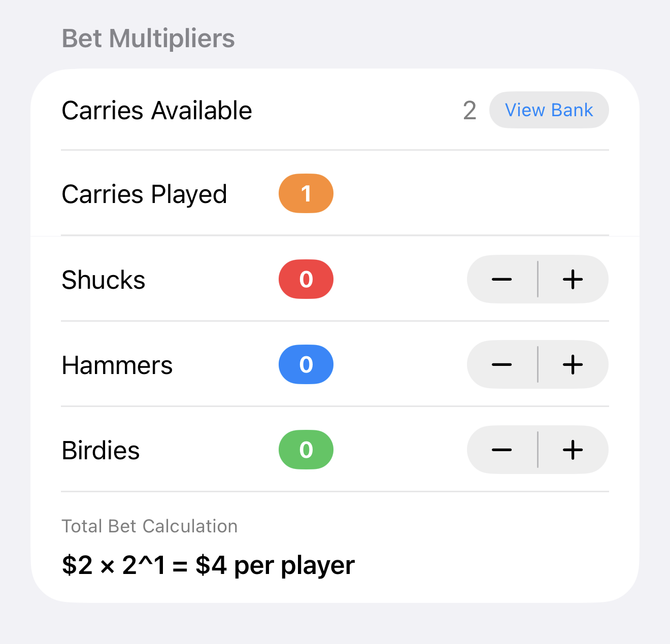Viewport: 670px width, 644px height.
Task: Click the Total Bet Calculation heading
Action: click(149, 526)
